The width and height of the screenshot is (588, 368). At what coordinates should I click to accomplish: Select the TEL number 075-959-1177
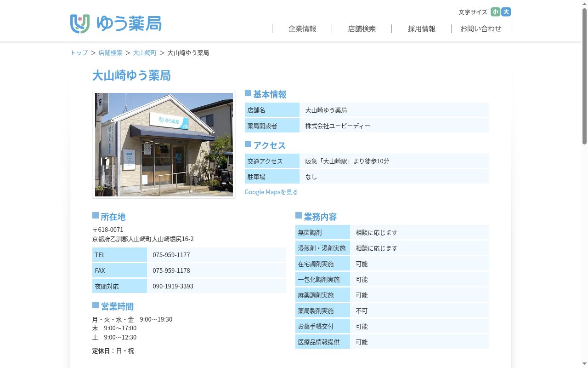[171, 255]
